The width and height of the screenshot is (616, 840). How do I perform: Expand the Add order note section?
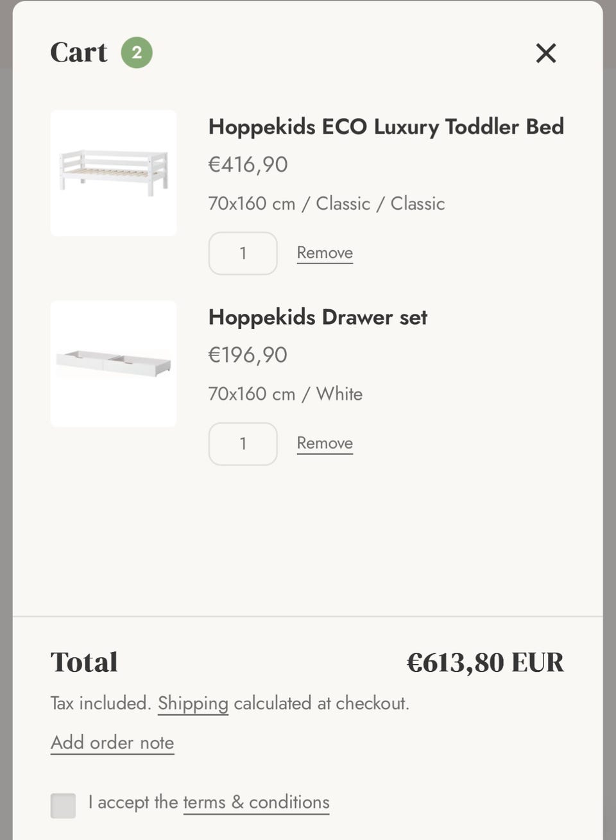[x=112, y=742]
